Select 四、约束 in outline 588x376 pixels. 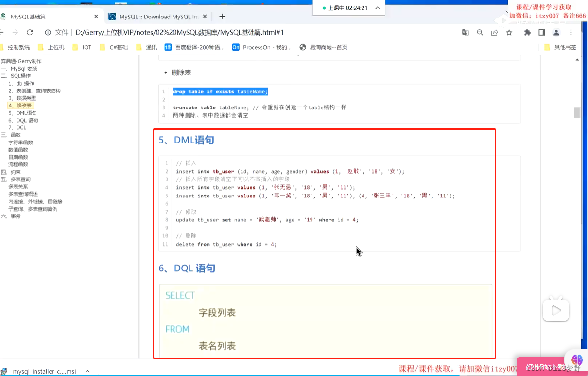11,172
